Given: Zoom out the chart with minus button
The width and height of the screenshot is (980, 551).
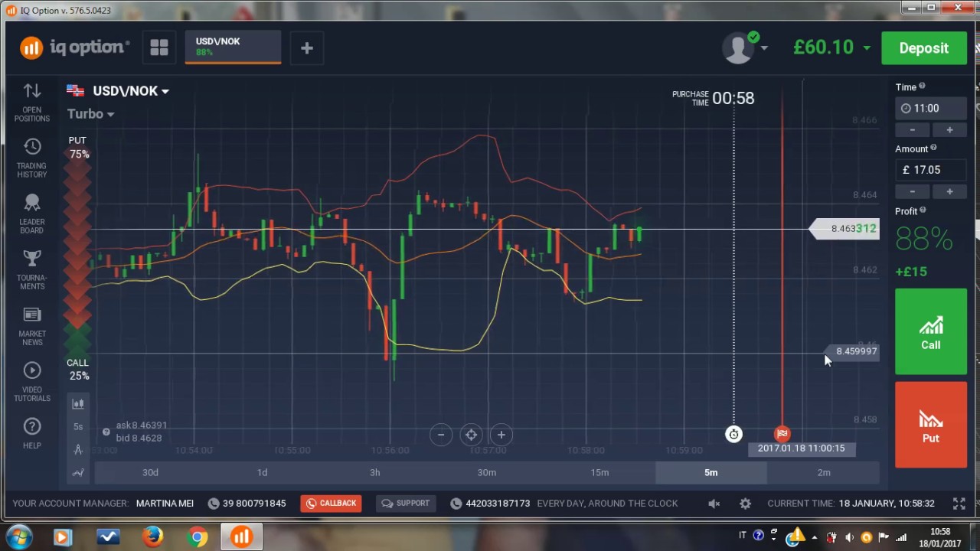Looking at the screenshot, I should click(441, 435).
